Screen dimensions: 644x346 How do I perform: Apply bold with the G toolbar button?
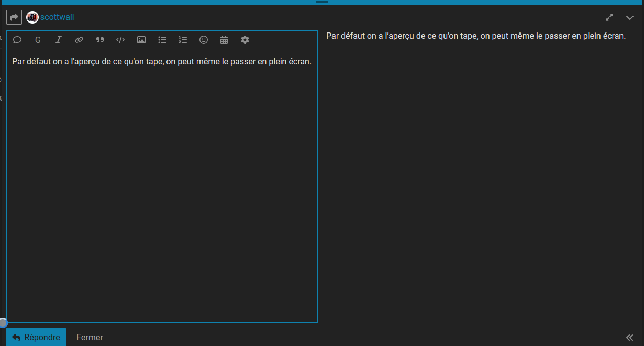[x=38, y=40]
